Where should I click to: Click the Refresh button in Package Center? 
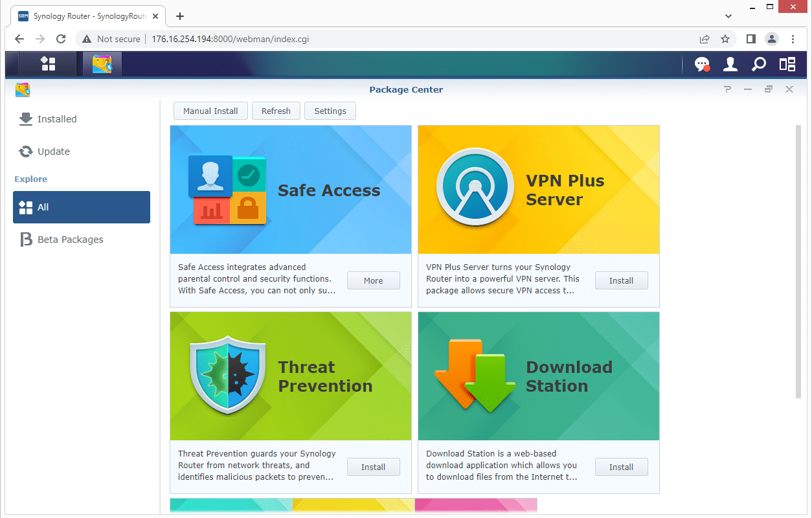[276, 111]
